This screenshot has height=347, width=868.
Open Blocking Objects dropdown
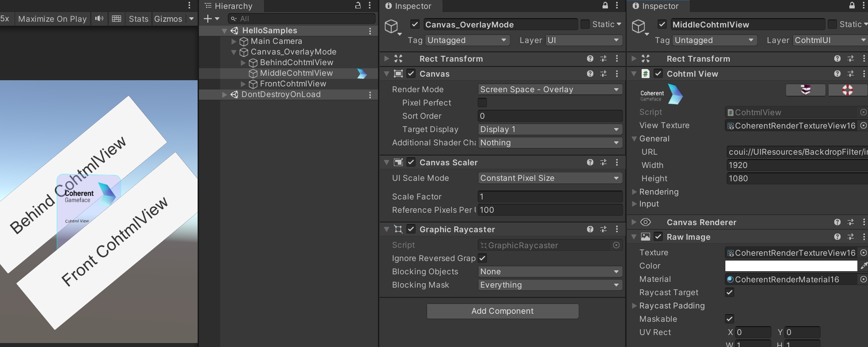coord(550,272)
